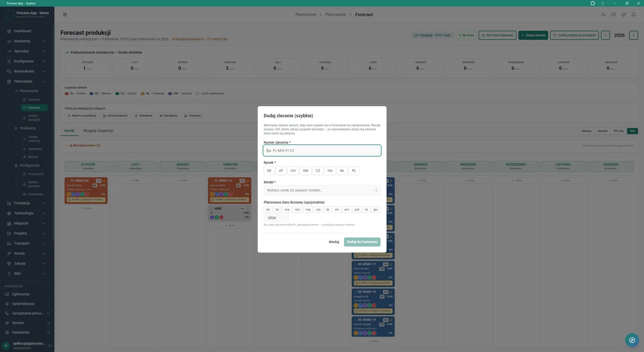Image resolution: width=644 pixels, height=352 pixels.
Task: Click the Technologia sidebar icon
Action: (x=9, y=213)
